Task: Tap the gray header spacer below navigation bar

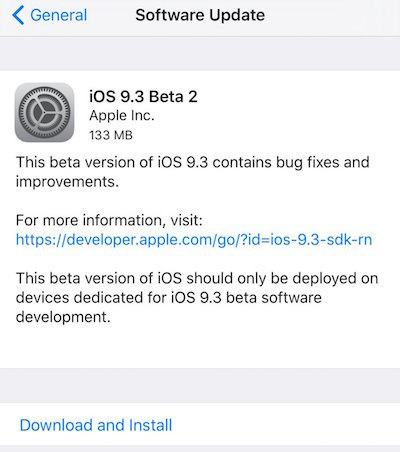Action: pyautogui.click(x=200, y=53)
